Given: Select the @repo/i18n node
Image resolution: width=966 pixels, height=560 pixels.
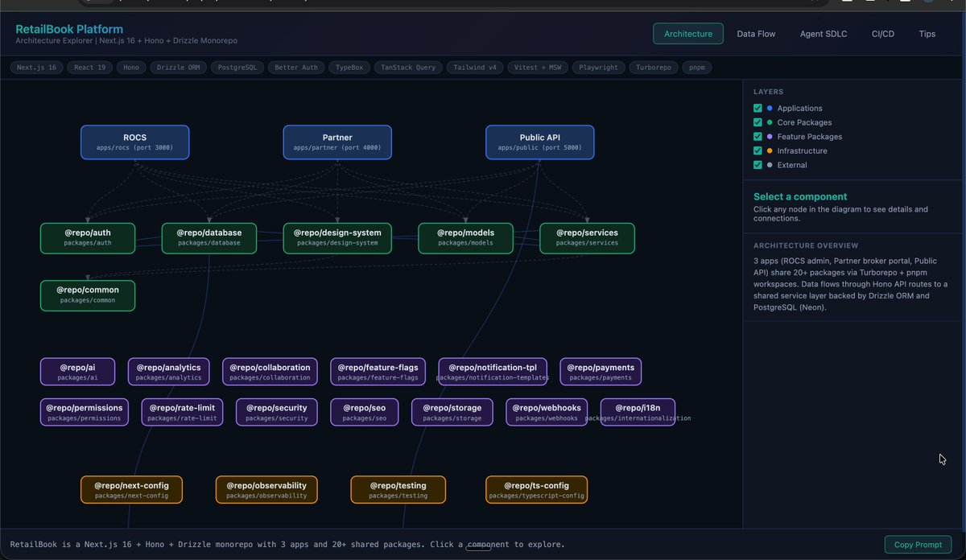Looking at the screenshot, I should [638, 412].
